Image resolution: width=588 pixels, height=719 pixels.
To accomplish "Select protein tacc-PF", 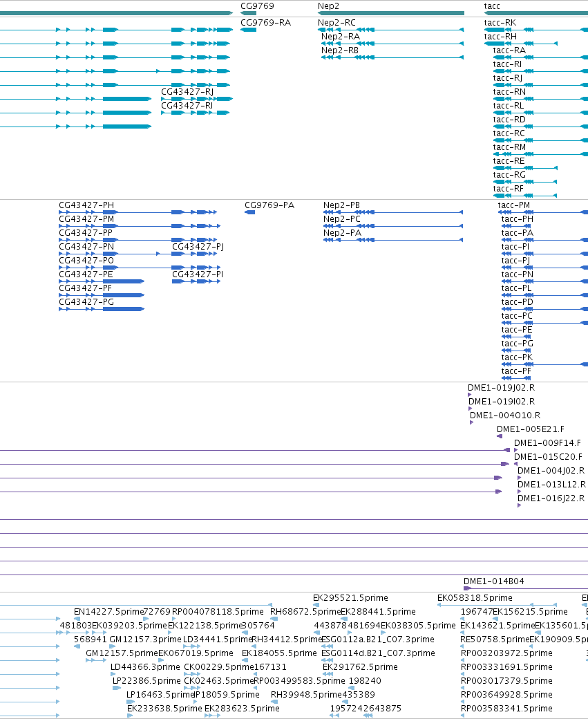I will click(516, 371).
